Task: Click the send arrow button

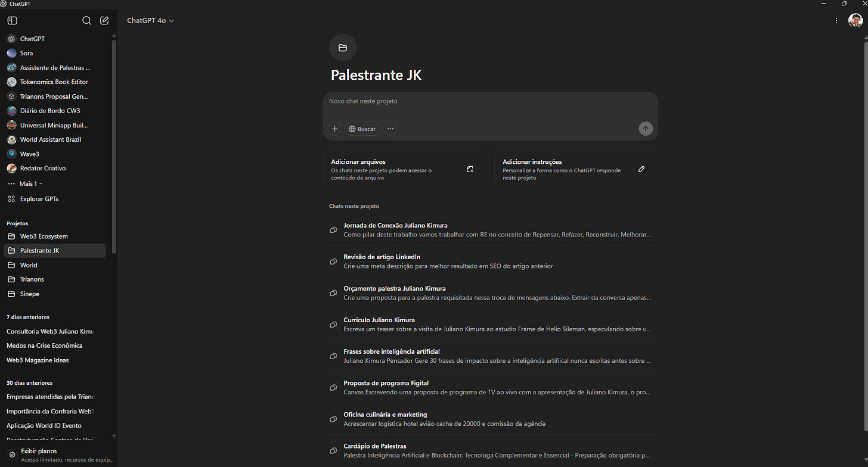Action: [x=646, y=129]
